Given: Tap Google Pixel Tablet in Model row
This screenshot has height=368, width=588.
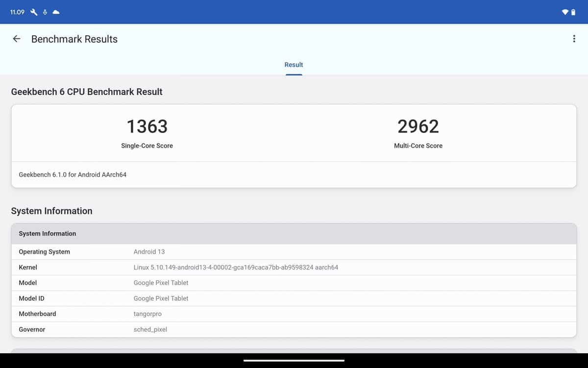Looking at the screenshot, I should click(161, 283).
